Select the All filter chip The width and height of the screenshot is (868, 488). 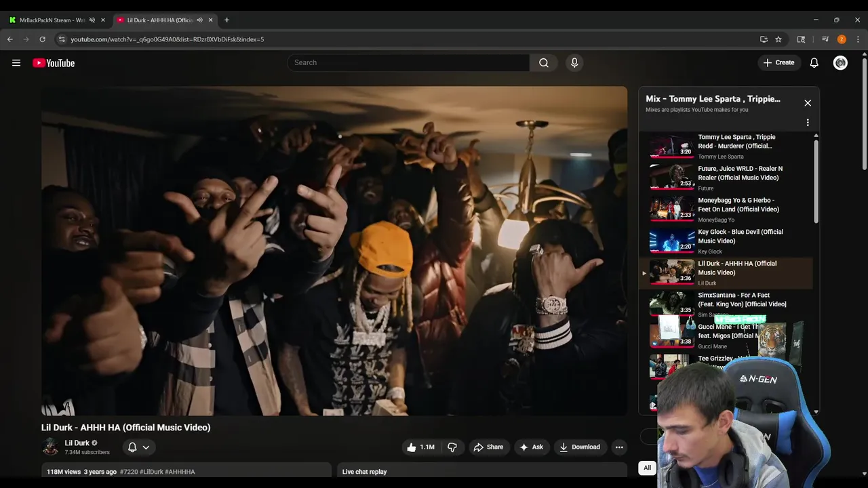click(648, 468)
